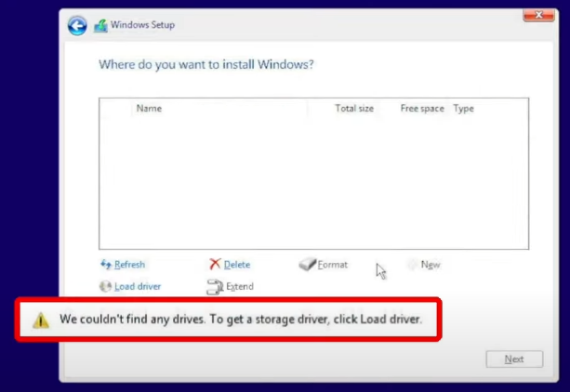Click the Next button

pos(514,359)
